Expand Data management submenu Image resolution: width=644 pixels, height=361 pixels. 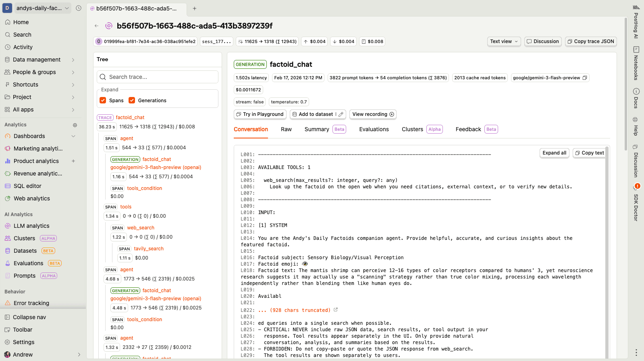pyautogui.click(x=73, y=60)
